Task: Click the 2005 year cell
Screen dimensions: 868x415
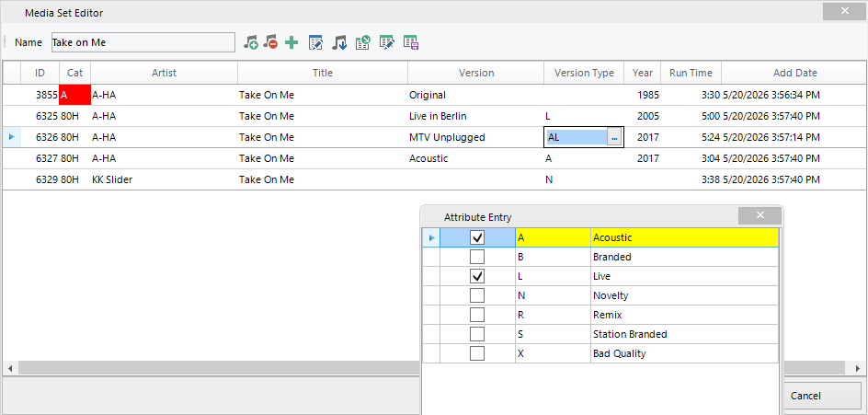Action: (643, 116)
